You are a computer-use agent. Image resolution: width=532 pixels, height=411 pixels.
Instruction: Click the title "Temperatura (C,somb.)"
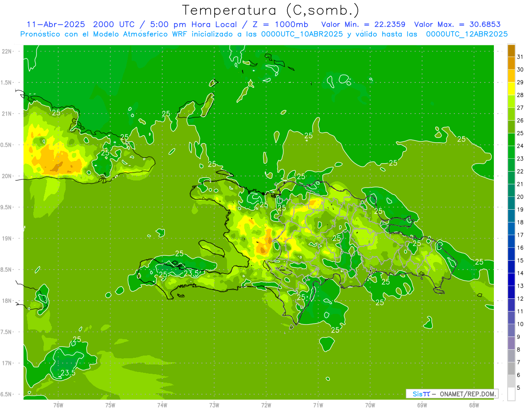coord(270,10)
